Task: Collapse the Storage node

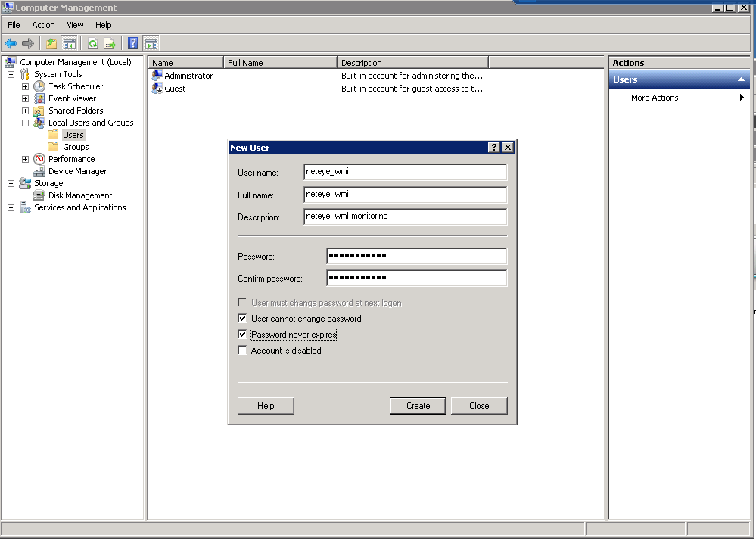Action: 11,183
